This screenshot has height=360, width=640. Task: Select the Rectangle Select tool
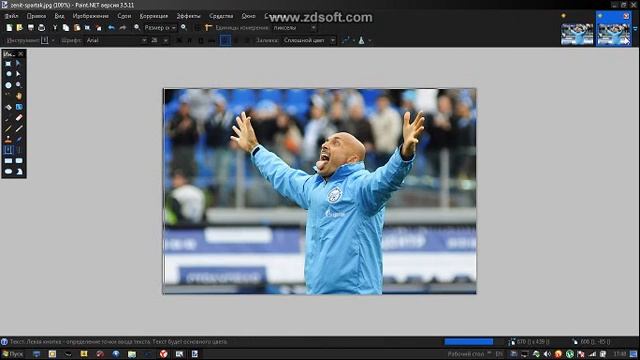point(8,63)
